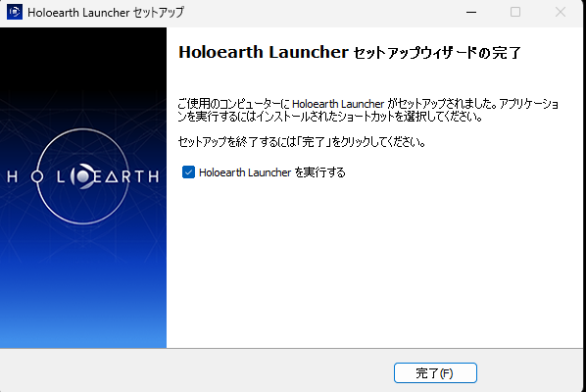The image size is (586, 392).
Task: Click empty grey footer area left of 完了
Action: click(x=194, y=370)
